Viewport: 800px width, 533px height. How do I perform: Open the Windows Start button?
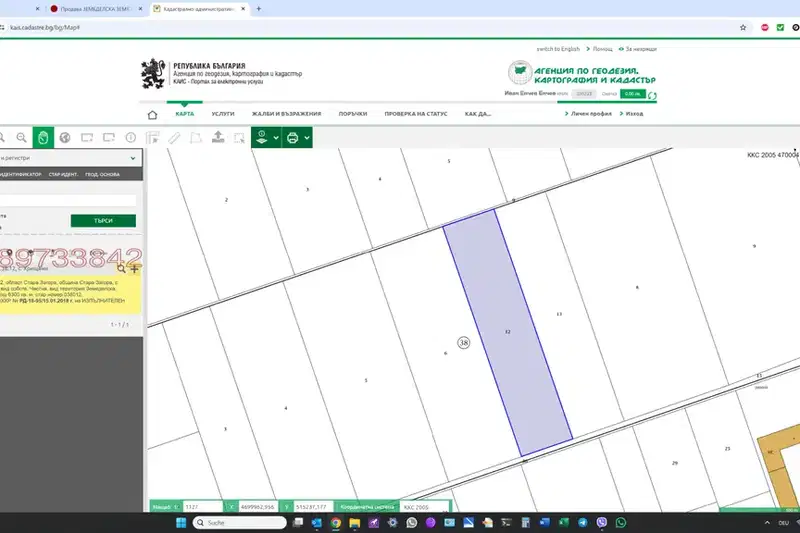coord(181,523)
